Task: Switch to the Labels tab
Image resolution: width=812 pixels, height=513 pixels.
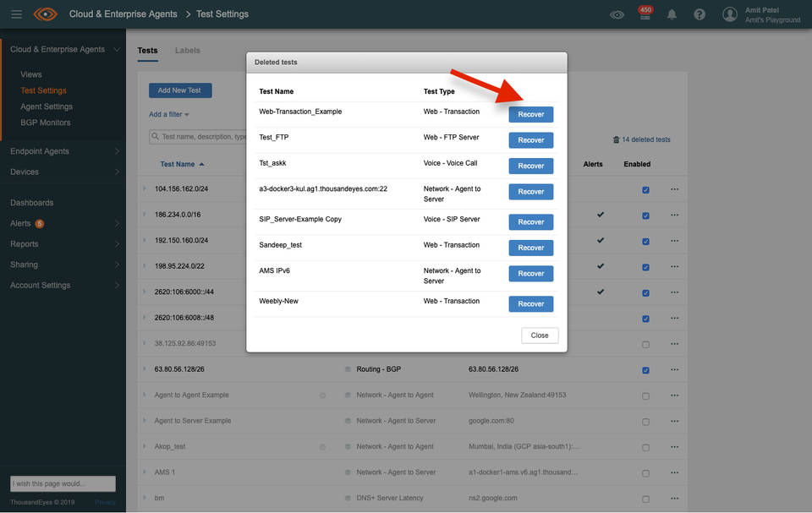Action: pyautogui.click(x=187, y=51)
